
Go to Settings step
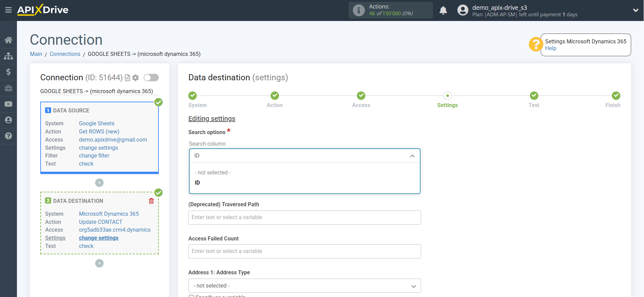coord(448,96)
